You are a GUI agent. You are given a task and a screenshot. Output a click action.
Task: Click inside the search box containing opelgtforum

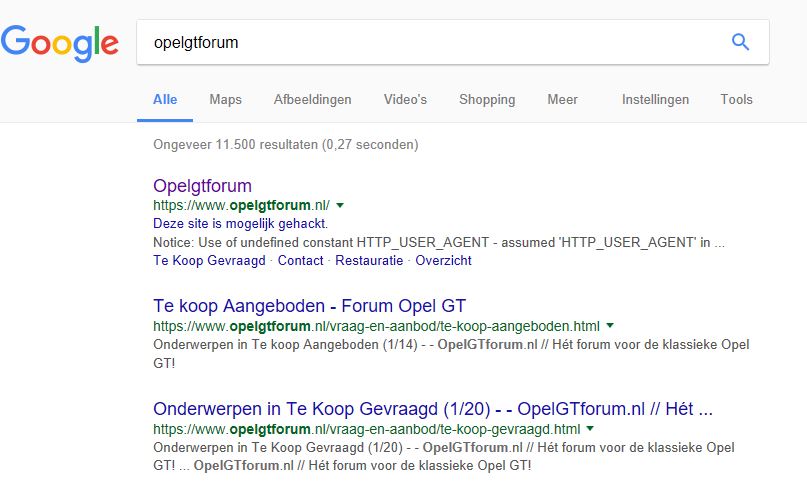(x=430, y=43)
